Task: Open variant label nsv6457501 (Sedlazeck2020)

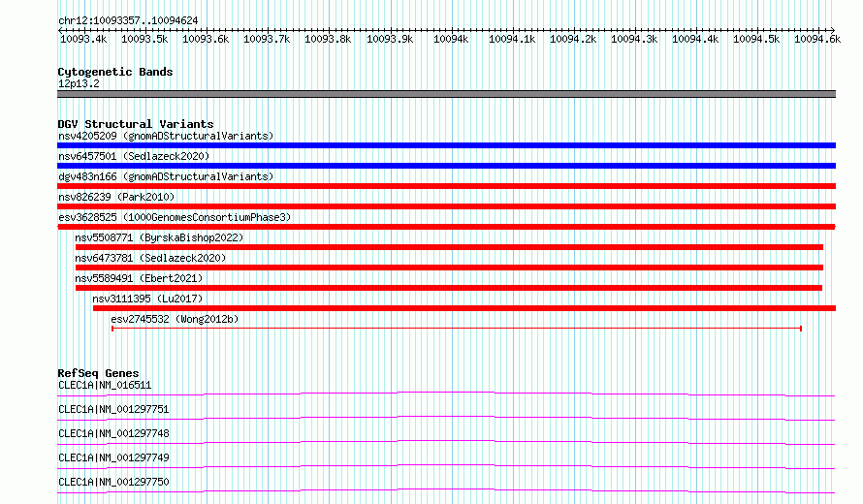Action: tap(134, 156)
